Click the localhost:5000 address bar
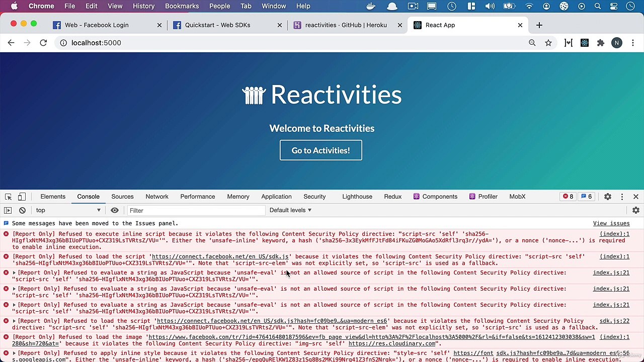This screenshot has width=644, height=362. [x=96, y=43]
